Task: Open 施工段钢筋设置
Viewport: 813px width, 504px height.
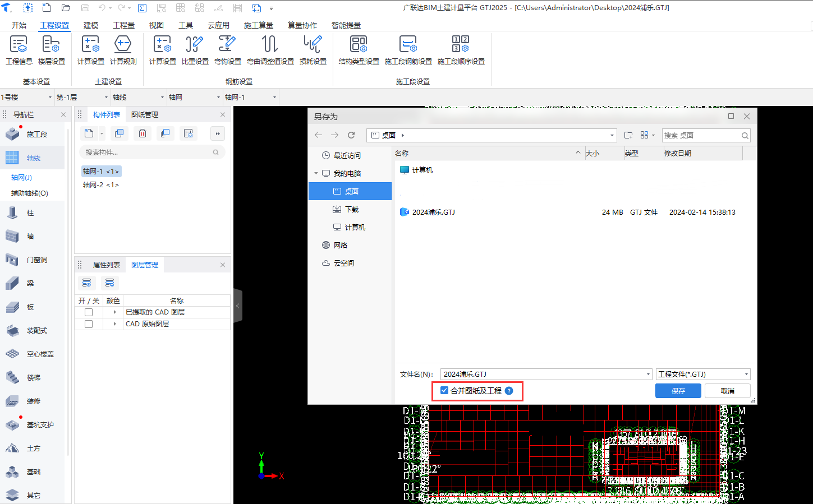Action: (x=408, y=50)
